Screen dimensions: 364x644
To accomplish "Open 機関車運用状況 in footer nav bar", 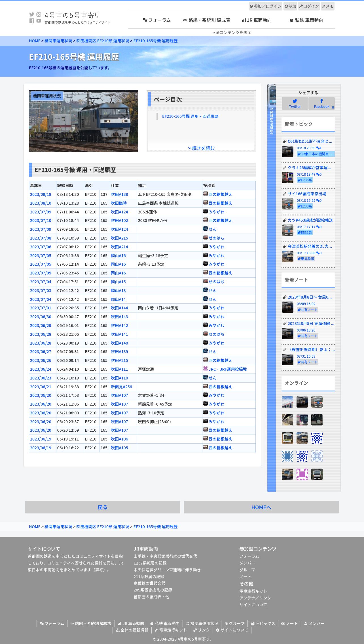I will (x=202, y=624).
